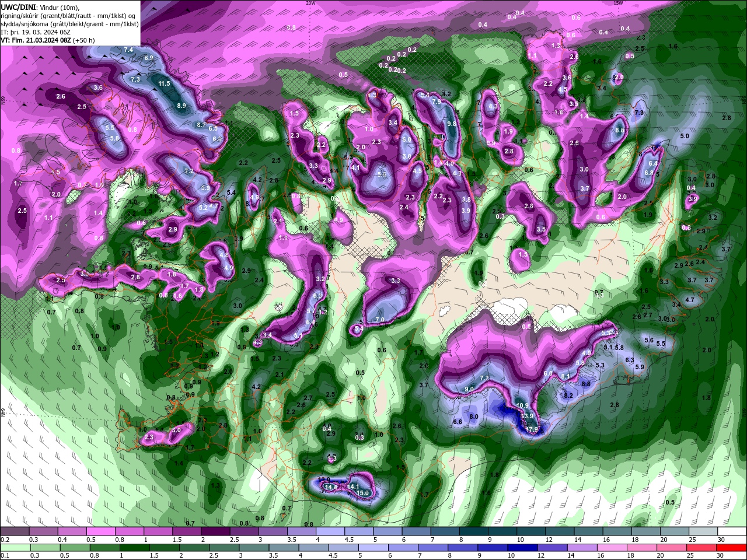Viewport: 747px width, 560px height.
Task: Click the 0.2 label in the top legend row
Action: [5, 540]
